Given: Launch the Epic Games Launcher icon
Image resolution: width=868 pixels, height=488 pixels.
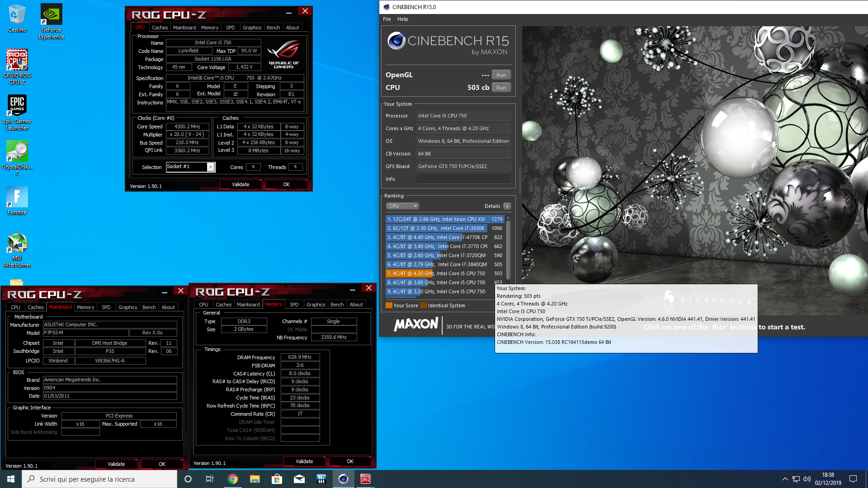Looking at the screenshot, I should tap(17, 113).
